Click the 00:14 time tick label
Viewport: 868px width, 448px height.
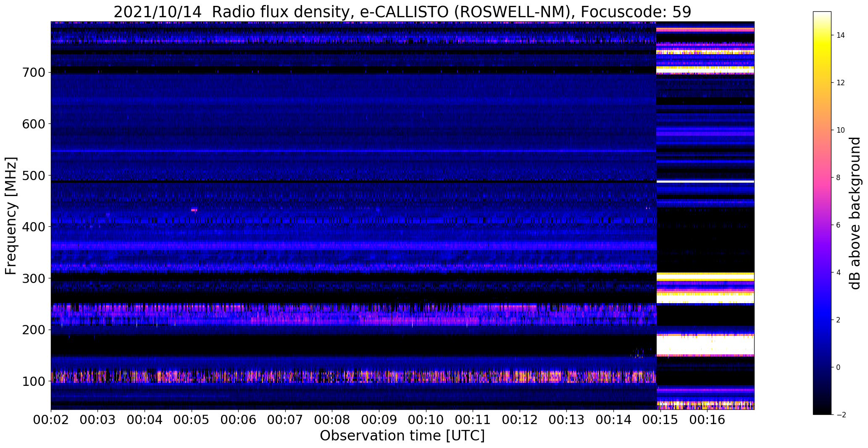click(x=614, y=419)
